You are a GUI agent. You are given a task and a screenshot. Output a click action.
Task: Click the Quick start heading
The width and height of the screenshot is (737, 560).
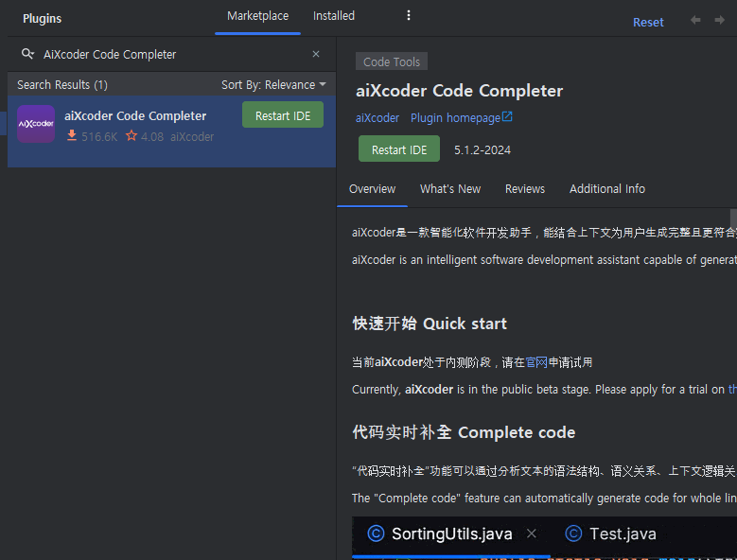430,324
